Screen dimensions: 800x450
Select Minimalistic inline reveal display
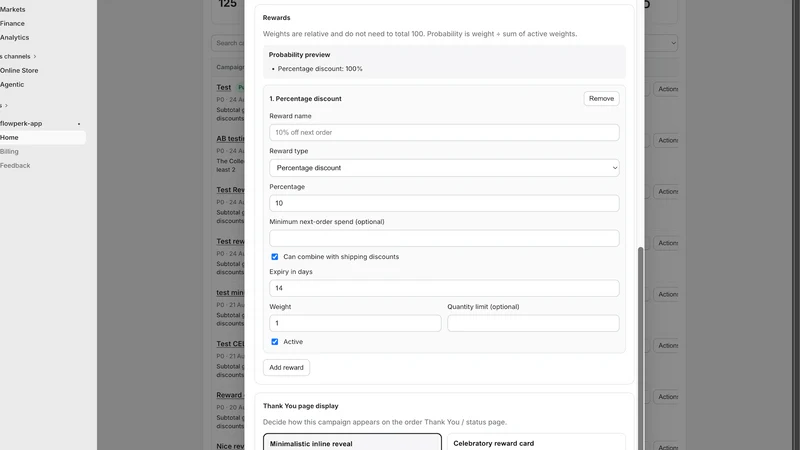(352, 442)
